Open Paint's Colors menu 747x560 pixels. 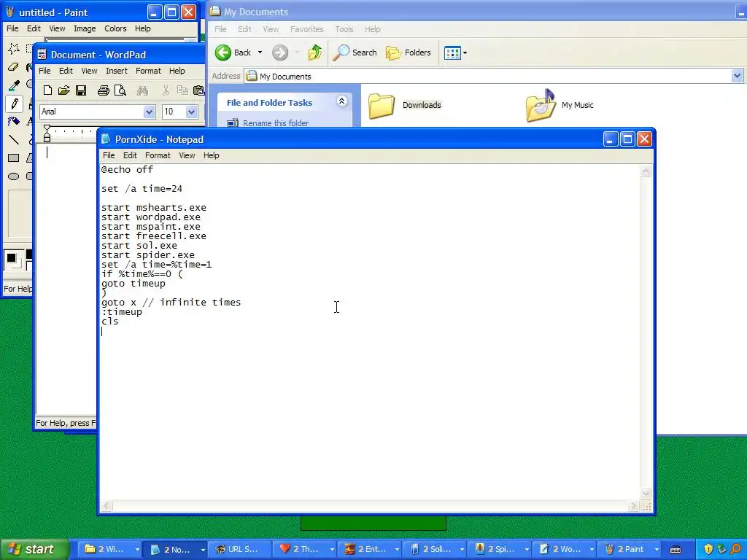[x=115, y=28]
